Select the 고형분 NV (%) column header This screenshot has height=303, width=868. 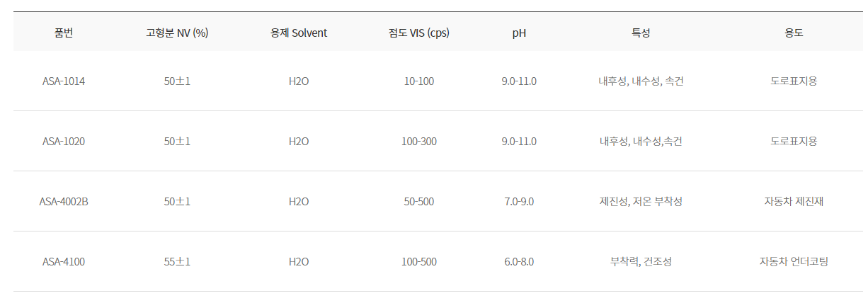pos(177,33)
